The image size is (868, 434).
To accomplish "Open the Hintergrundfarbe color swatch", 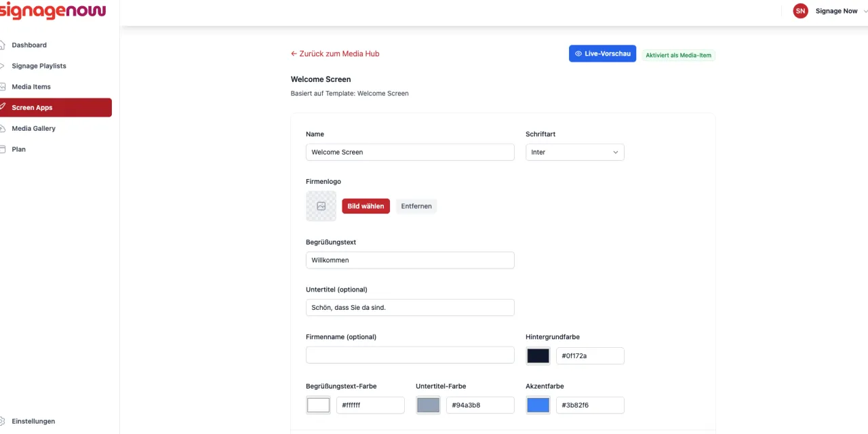I will [x=538, y=356].
